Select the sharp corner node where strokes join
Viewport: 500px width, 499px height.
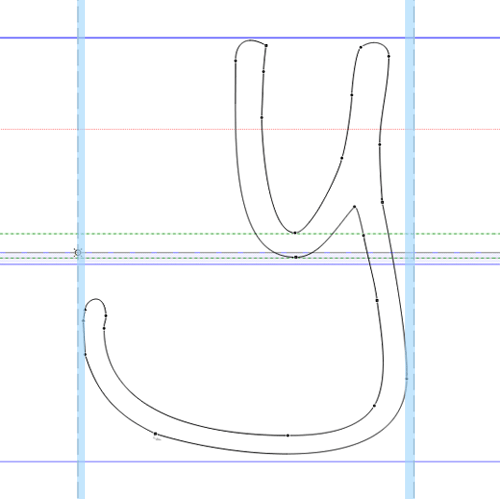click(x=354, y=207)
